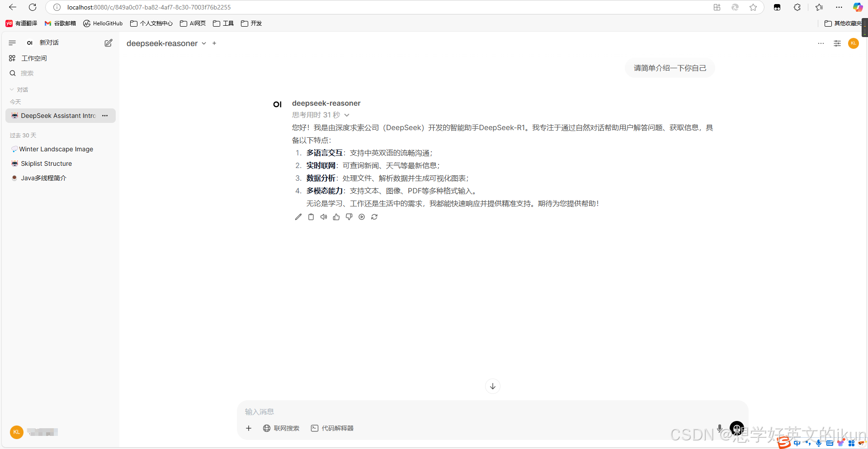868x449 pixels.
Task: Open 个人文档中心 bookmark folder
Action: [151, 23]
